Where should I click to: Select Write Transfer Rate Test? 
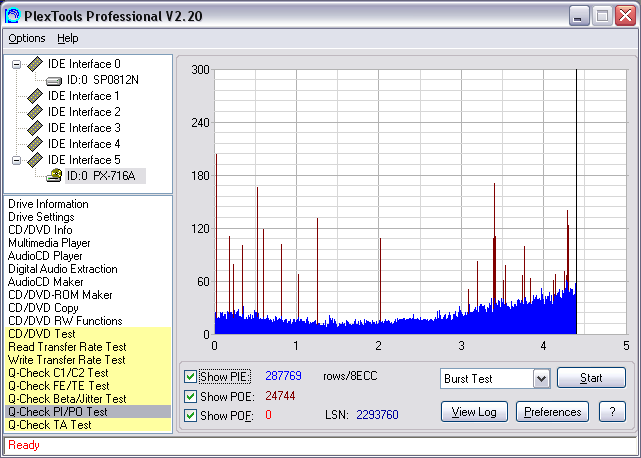point(88,360)
